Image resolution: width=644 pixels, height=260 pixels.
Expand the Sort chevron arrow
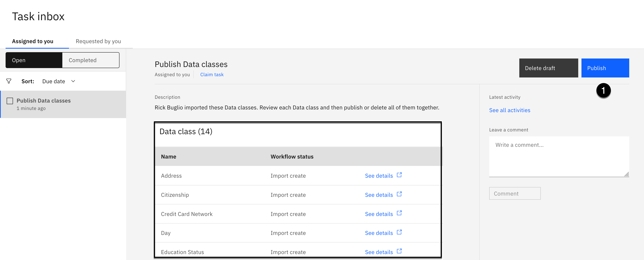[x=73, y=81]
